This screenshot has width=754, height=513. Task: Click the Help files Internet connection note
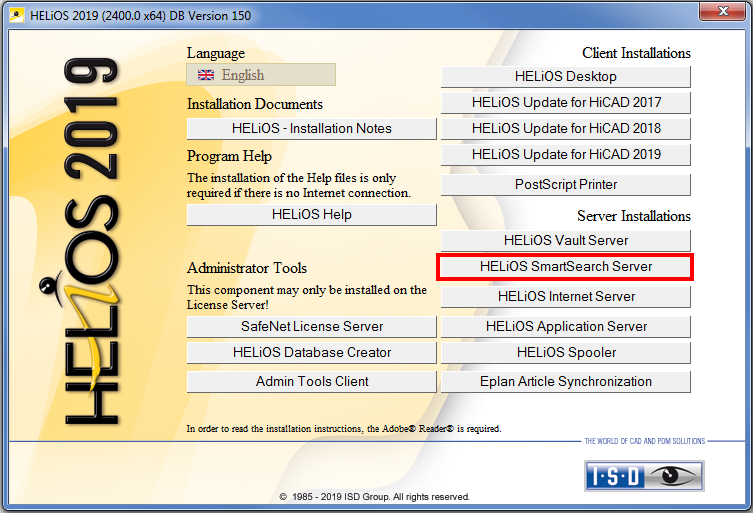coord(299,185)
